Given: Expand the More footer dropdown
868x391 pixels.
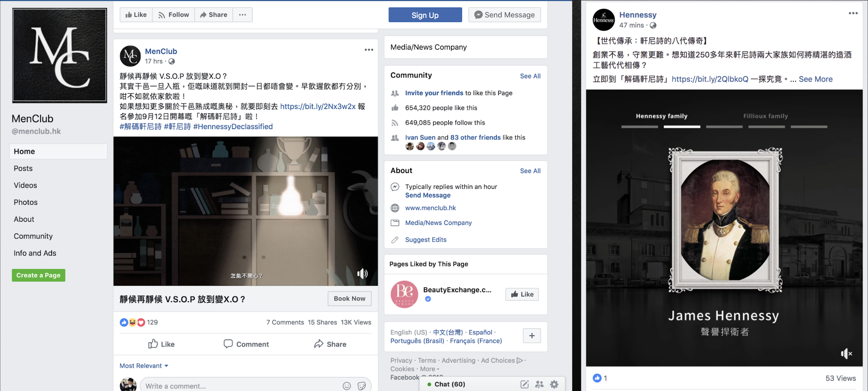Looking at the screenshot, I should [x=429, y=369].
